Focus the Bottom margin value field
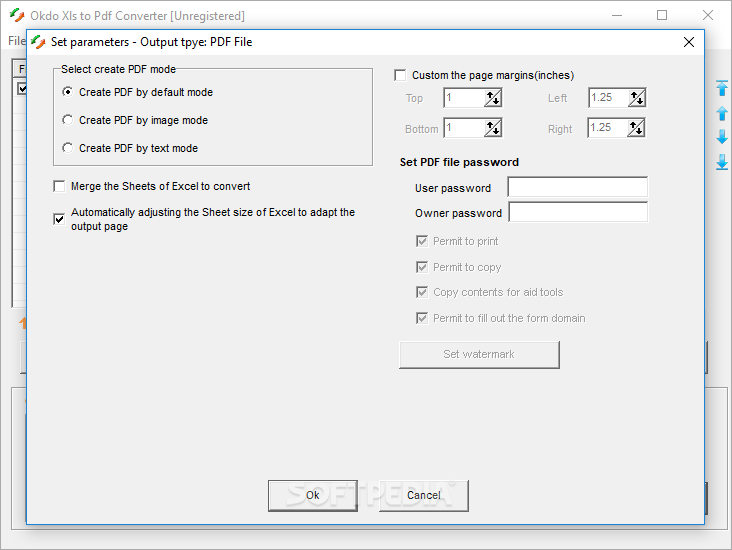The width and height of the screenshot is (732, 550). pyautogui.click(x=464, y=128)
